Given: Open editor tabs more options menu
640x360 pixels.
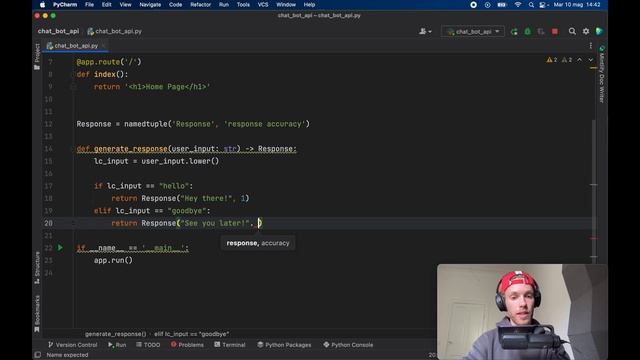Looking at the screenshot, I should [x=591, y=46].
